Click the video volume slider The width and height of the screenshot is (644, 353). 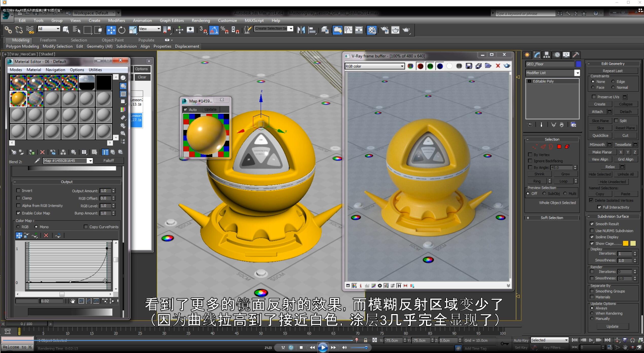coord(359,347)
